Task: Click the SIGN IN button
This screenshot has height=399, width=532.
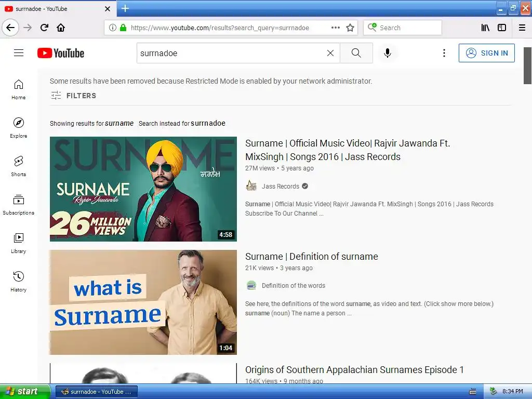Action: pyautogui.click(x=486, y=53)
